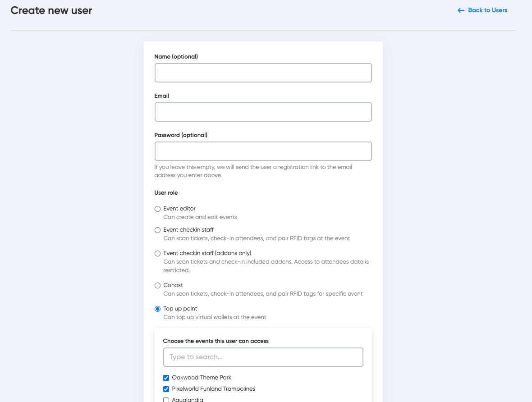
Task: Go back via the Back to Users link
Action: click(x=487, y=10)
